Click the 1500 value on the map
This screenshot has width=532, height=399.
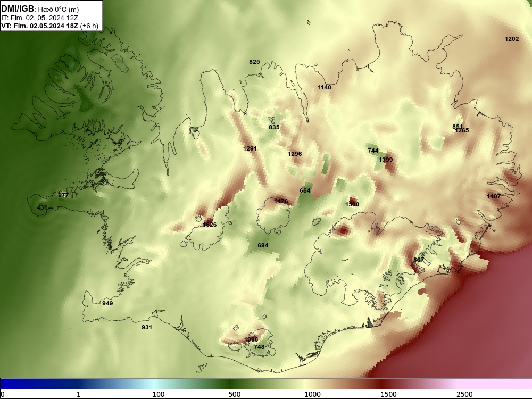pos(352,204)
